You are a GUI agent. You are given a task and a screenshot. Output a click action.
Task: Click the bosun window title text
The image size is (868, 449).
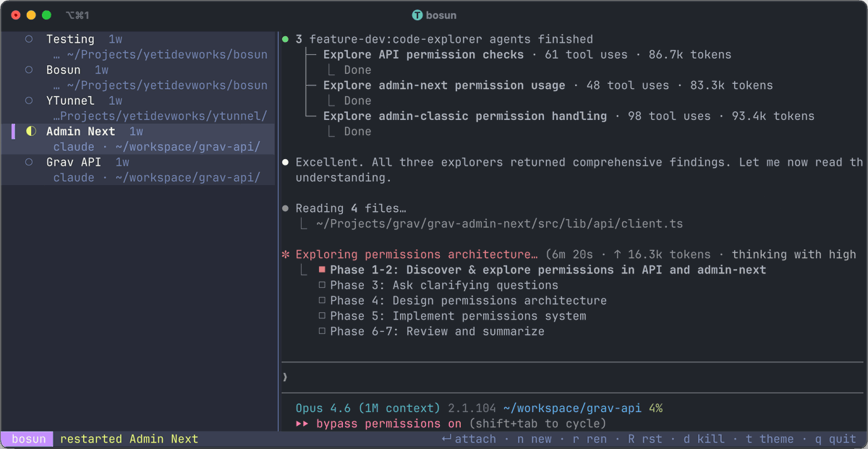pos(441,15)
